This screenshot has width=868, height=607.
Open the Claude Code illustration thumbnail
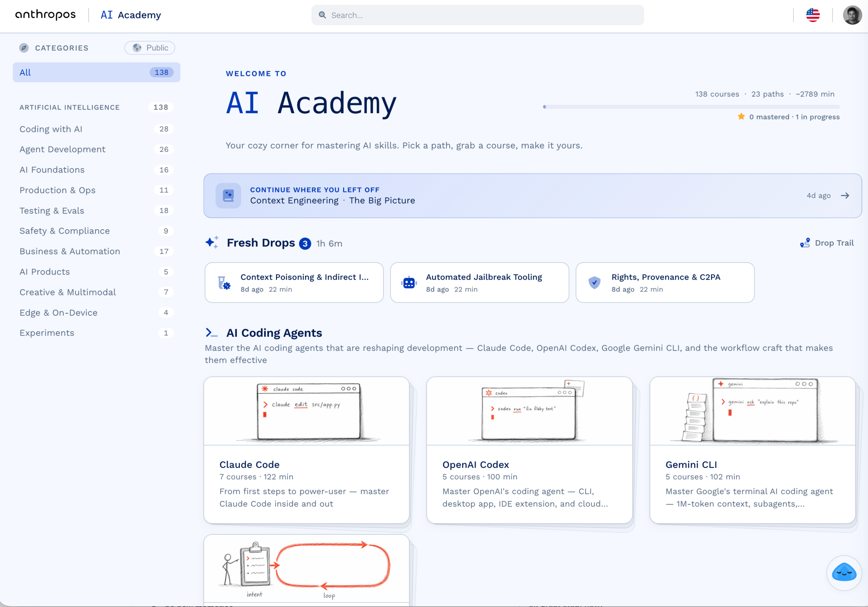point(306,411)
